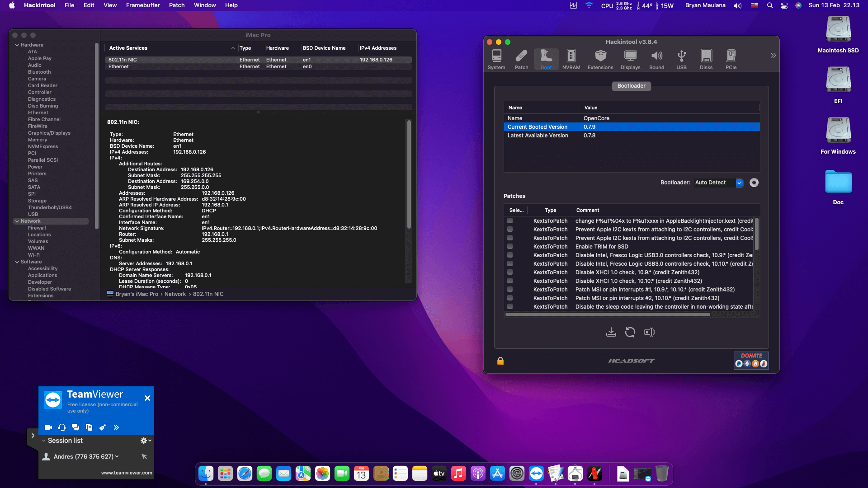
Task: Select the Bootloader tab in Hackintool
Action: click(x=631, y=86)
